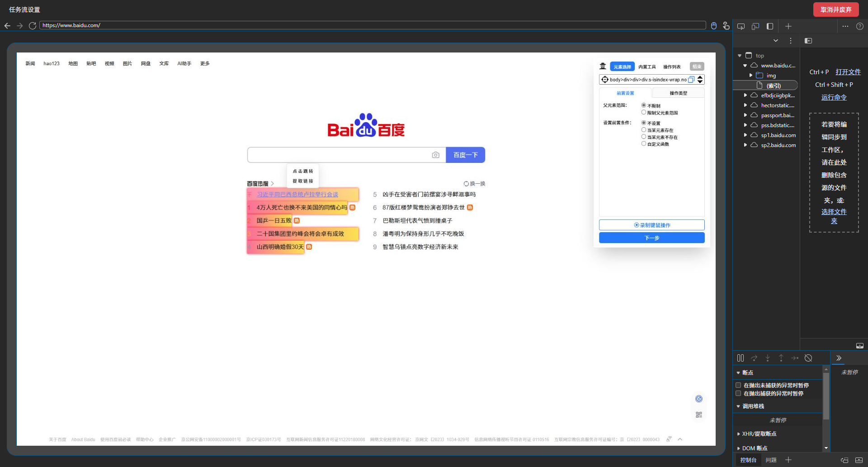Add a new DevTools tool with plus icon
Screen dimensions: 868x467
(788, 26)
